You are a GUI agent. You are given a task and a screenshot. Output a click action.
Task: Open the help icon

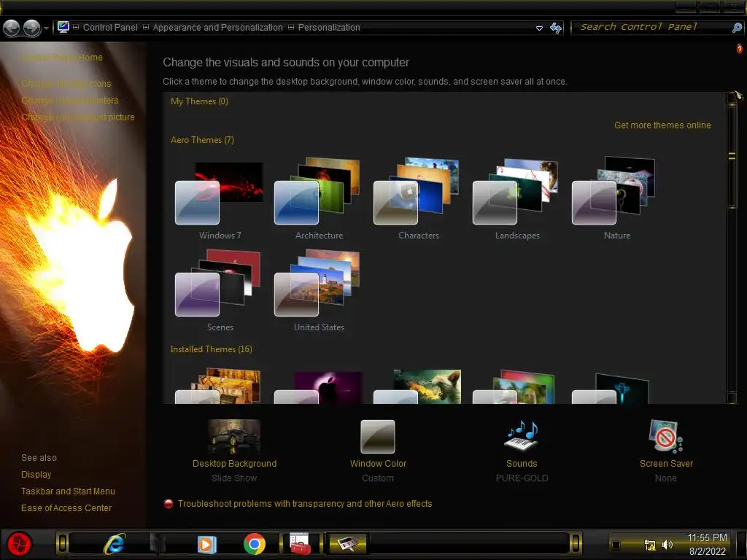[x=740, y=49]
